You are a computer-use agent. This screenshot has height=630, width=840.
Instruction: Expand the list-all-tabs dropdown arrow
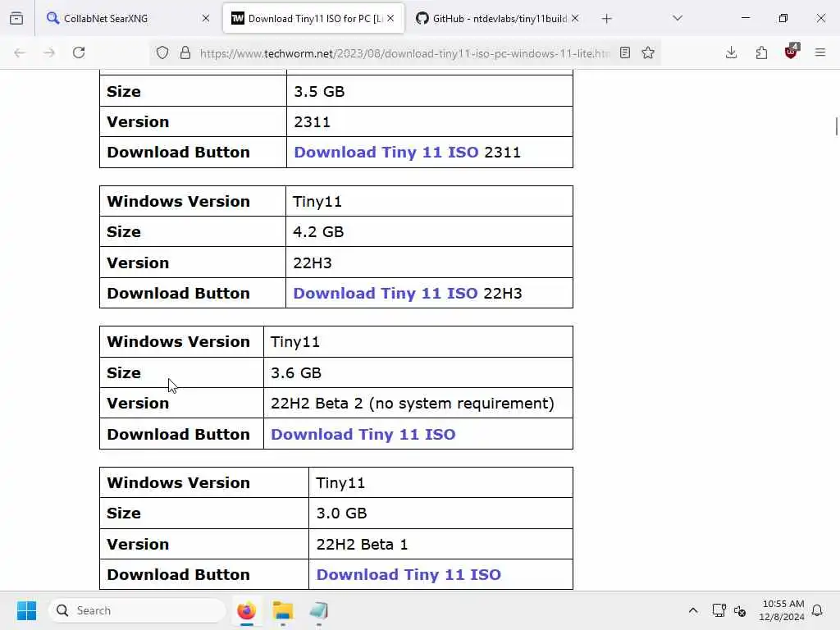click(x=678, y=18)
